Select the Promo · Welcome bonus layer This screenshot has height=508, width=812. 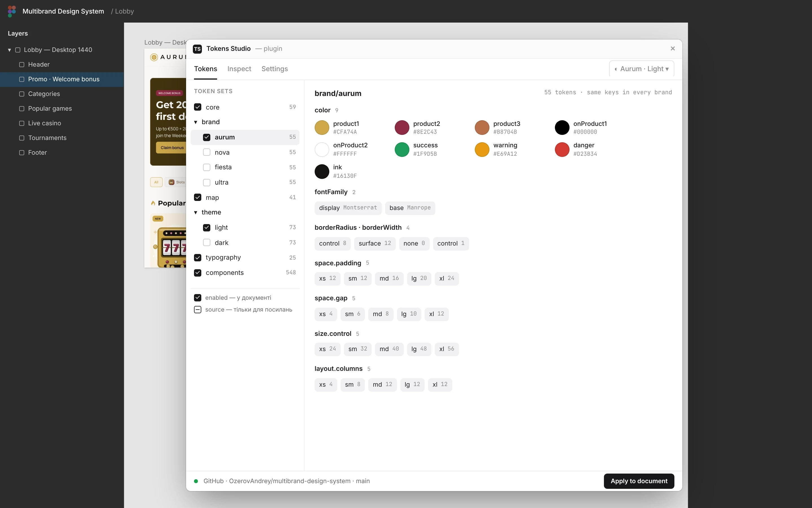tap(62, 79)
